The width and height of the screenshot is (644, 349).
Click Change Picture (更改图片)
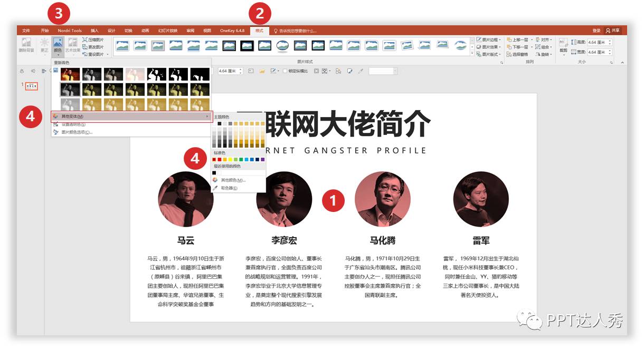tap(93, 47)
